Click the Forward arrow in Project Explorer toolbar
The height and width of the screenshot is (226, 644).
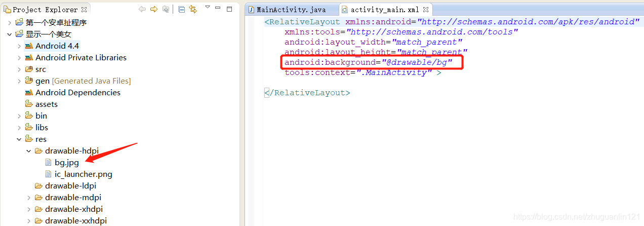[x=154, y=9]
